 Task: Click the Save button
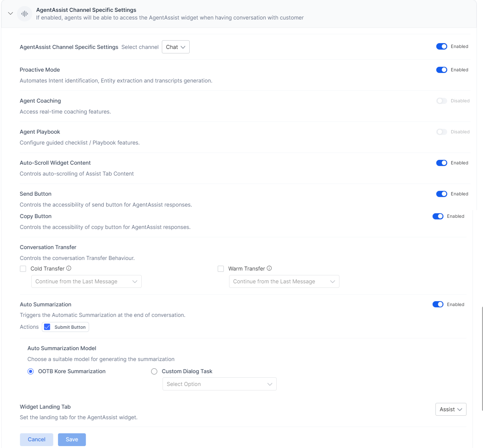pyautogui.click(x=72, y=439)
